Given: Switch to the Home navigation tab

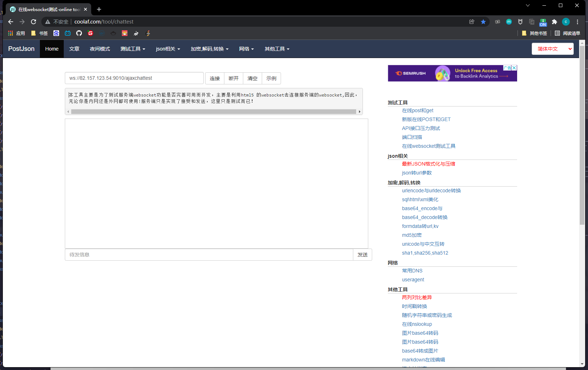Looking at the screenshot, I should 52,49.
